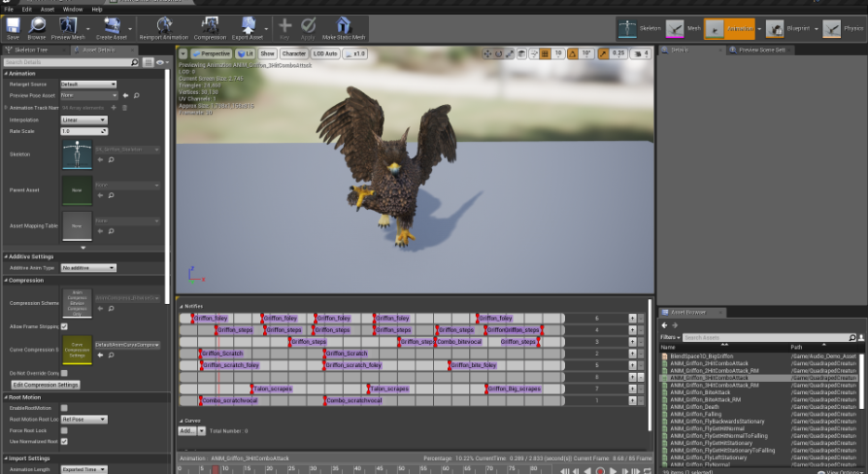Screen dimensions: 868x474
Task: Click the Reimport Animation icon
Action: tap(164, 28)
